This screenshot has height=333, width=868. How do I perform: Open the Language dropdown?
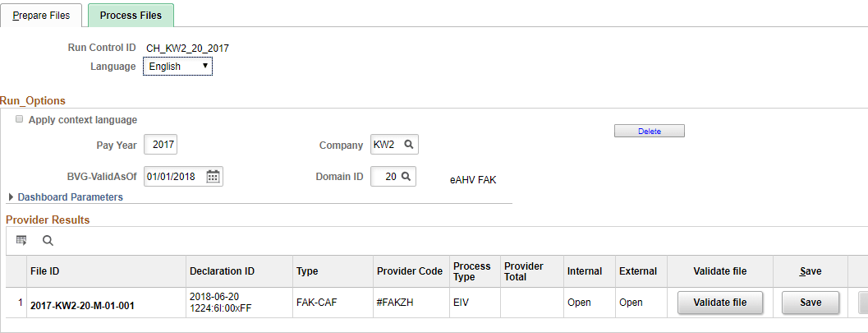point(178,67)
